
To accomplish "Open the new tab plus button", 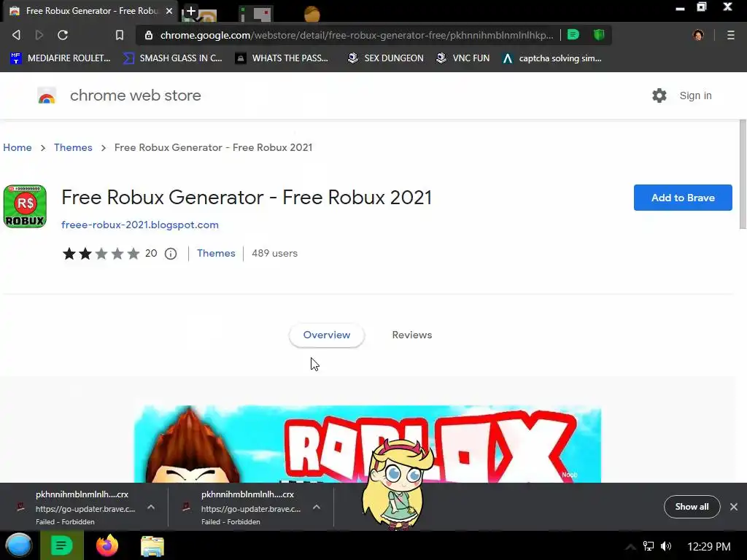I will (x=190, y=10).
